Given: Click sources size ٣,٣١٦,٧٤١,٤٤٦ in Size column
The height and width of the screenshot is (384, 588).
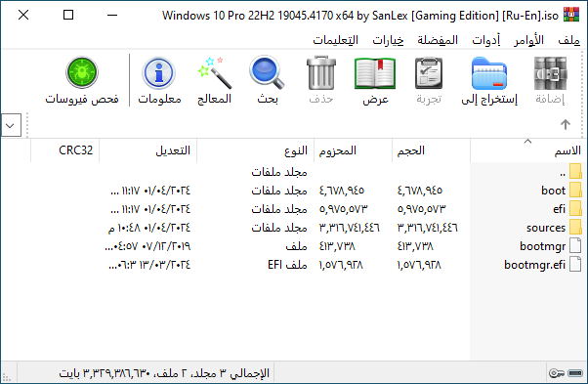Looking at the screenshot, I should [x=428, y=228].
